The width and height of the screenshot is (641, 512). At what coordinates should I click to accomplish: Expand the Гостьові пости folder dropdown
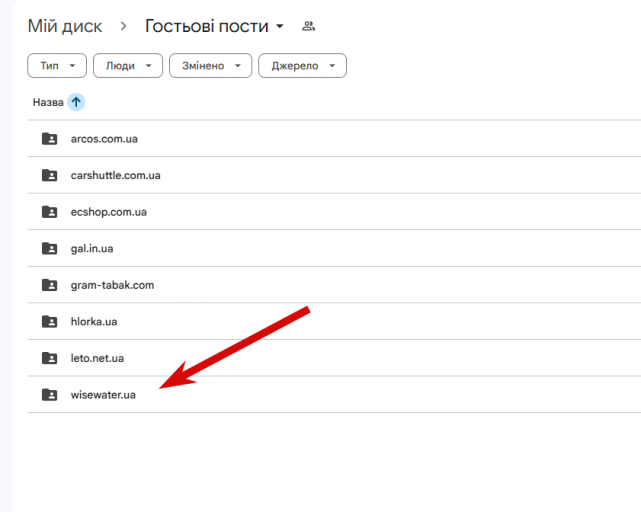(280, 27)
